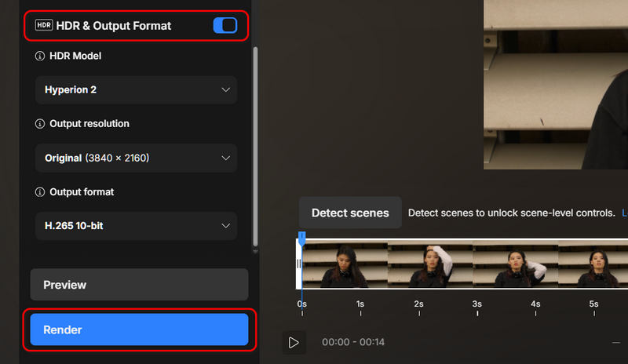628x364 pixels.
Task: Select the first timeline thumbnail frame
Action: 345,264
